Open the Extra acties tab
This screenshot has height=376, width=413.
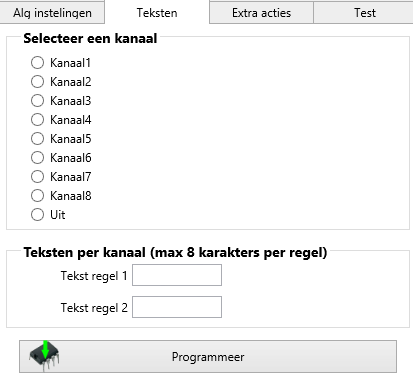261,13
